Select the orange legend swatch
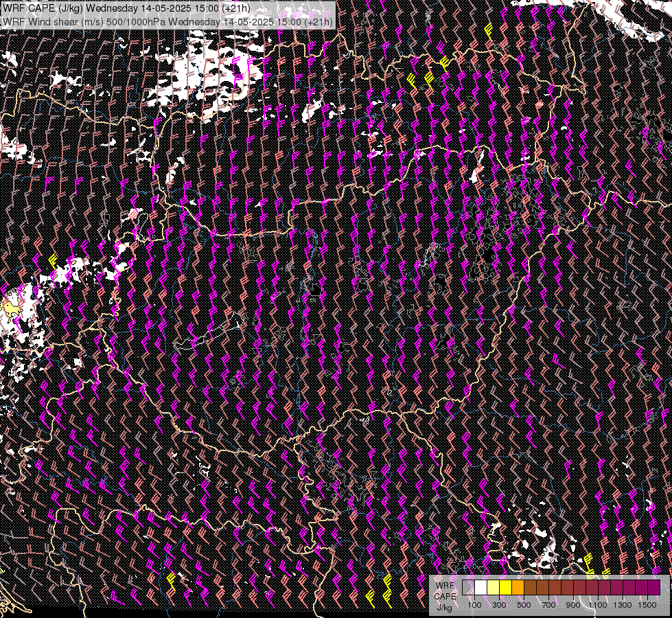The width and height of the screenshot is (672, 618). (x=518, y=587)
